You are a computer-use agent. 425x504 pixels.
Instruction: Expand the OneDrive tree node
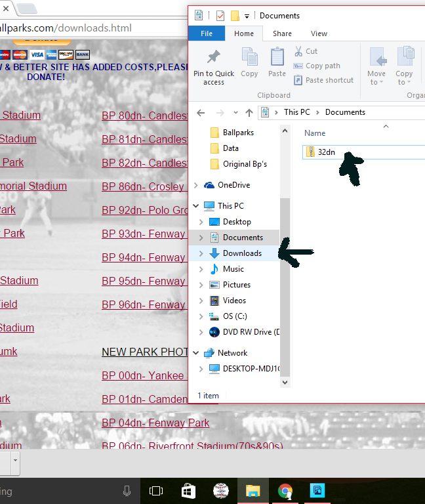coord(196,185)
